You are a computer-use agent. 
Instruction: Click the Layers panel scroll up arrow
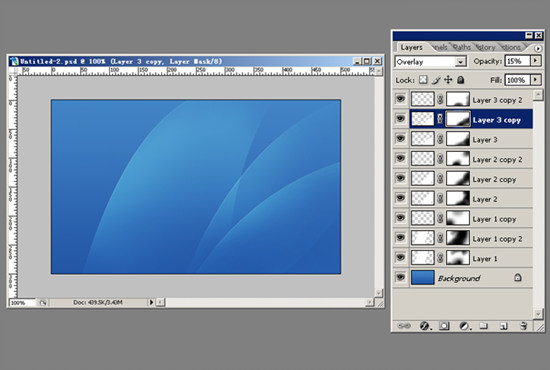538,95
